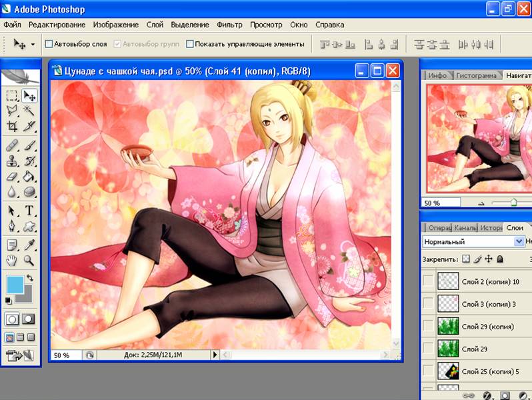Open the Изображение menu
532x400 pixels.
pyautogui.click(x=116, y=25)
